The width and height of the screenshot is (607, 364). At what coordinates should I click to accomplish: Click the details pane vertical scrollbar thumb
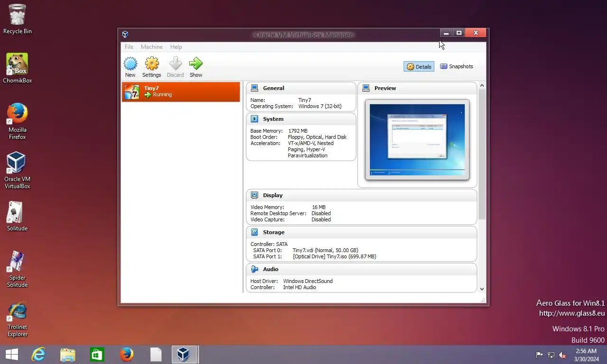click(x=482, y=154)
